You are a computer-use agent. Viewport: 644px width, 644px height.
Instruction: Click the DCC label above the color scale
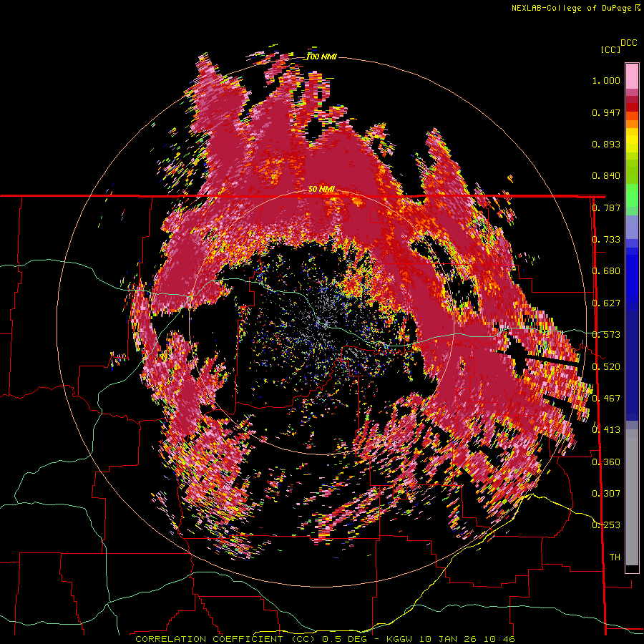click(629, 43)
